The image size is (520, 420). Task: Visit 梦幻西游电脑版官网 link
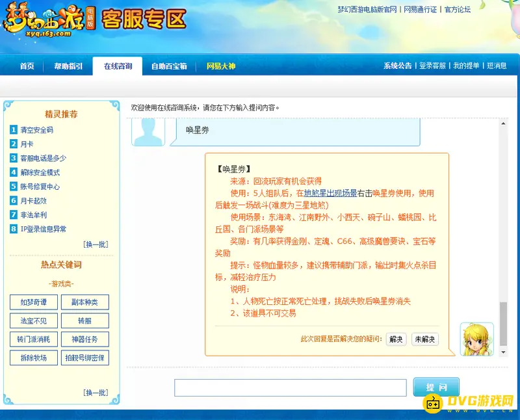click(367, 10)
